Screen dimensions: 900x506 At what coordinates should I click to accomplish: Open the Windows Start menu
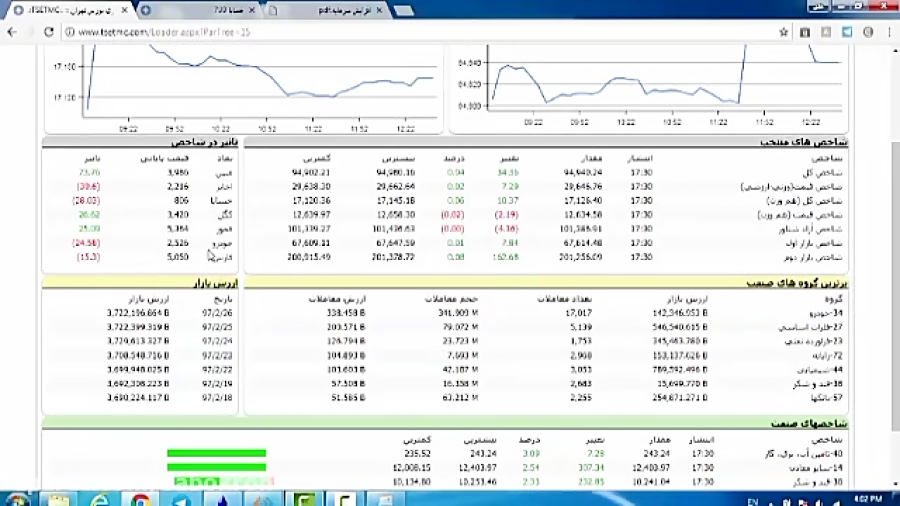15,500
